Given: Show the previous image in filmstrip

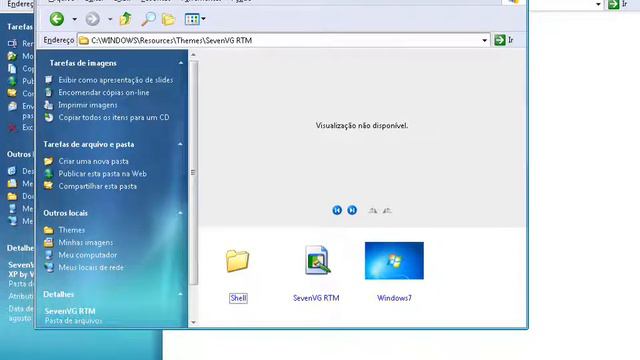Looking at the screenshot, I should (x=337, y=210).
